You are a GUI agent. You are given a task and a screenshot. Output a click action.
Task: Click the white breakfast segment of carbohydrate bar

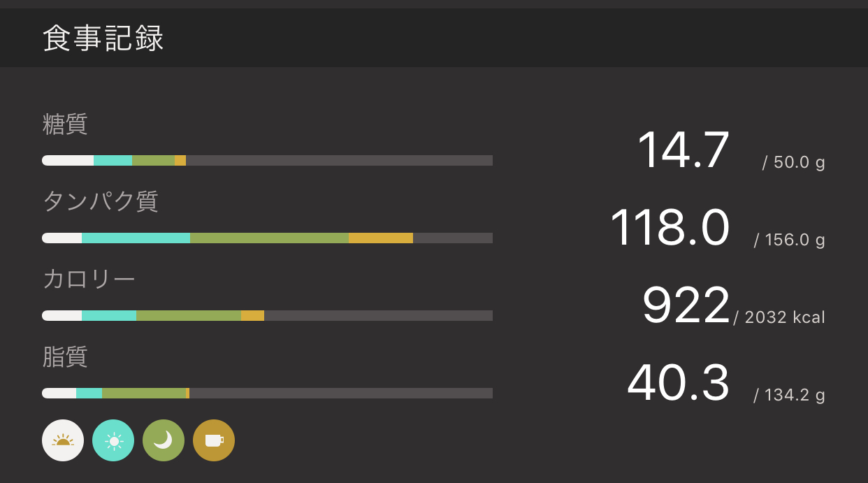coord(68,161)
